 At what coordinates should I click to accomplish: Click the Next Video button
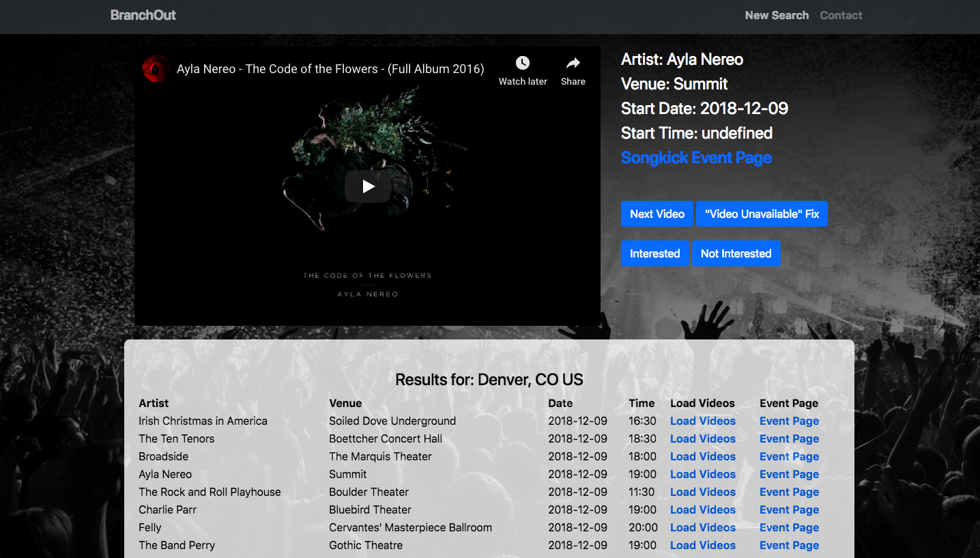pyautogui.click(x=657, y=214)
